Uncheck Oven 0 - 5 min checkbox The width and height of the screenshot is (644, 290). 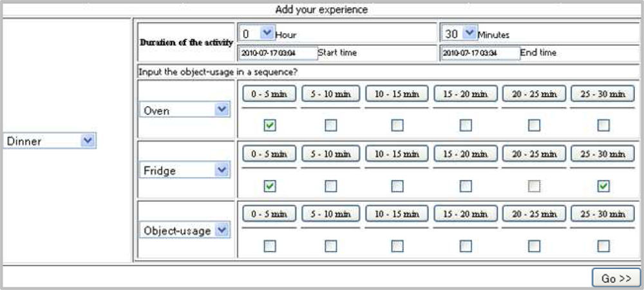[x=269, y=125]
